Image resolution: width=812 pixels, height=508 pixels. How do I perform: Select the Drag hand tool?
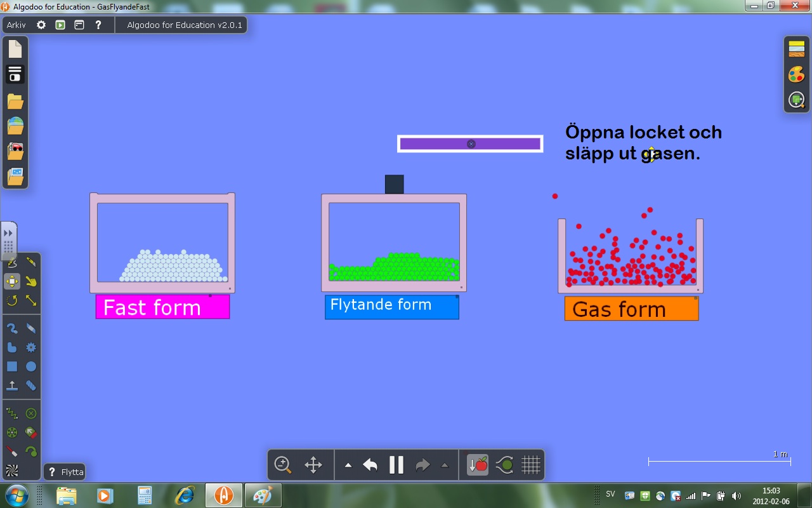31,281
